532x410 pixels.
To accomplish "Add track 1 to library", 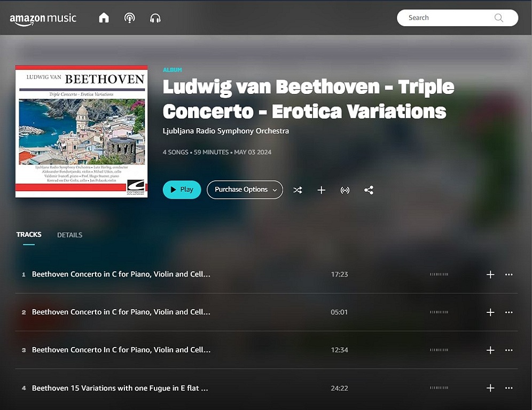I will pos(490,274).
